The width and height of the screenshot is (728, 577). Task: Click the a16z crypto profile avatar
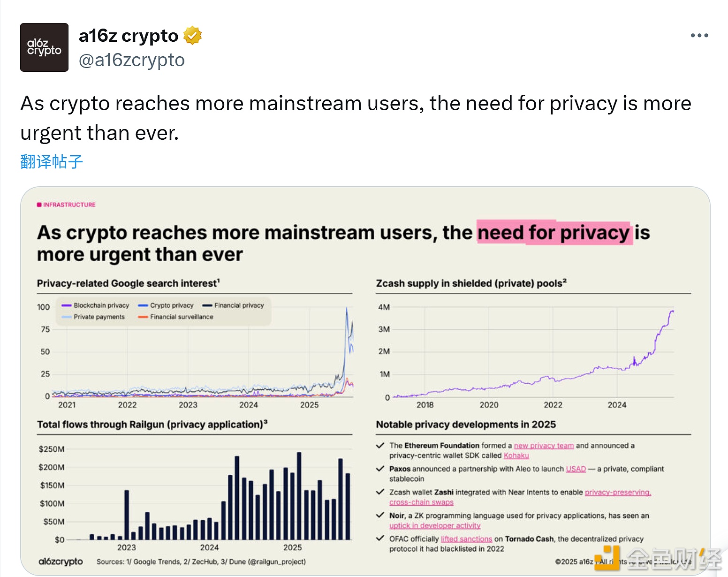[x=44, y=47]
